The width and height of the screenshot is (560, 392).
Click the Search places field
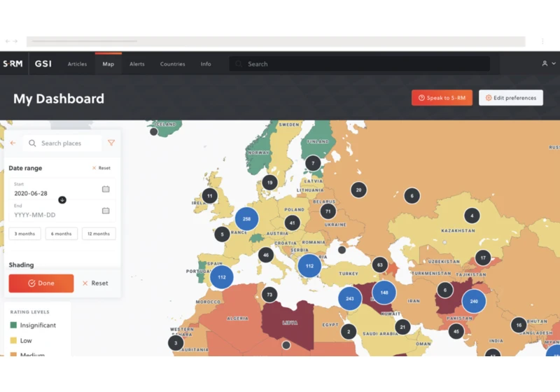(62, 143)
